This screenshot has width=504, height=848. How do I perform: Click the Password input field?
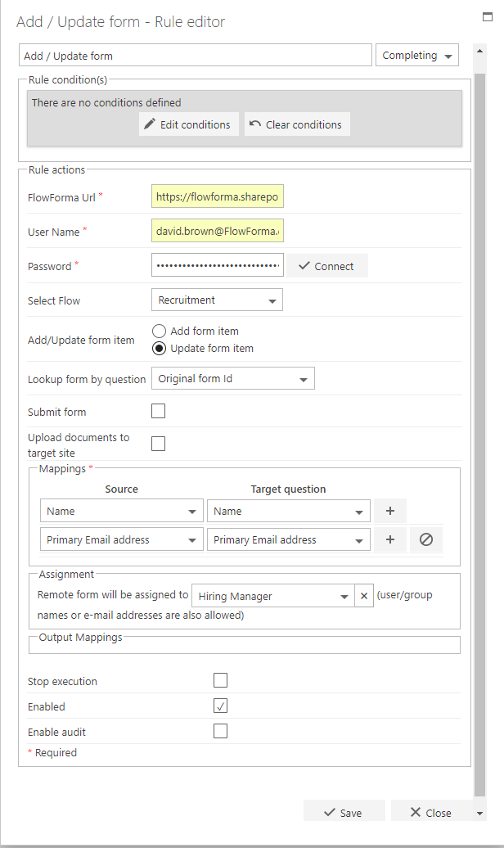pyautogui.click(x=218, y=265)
